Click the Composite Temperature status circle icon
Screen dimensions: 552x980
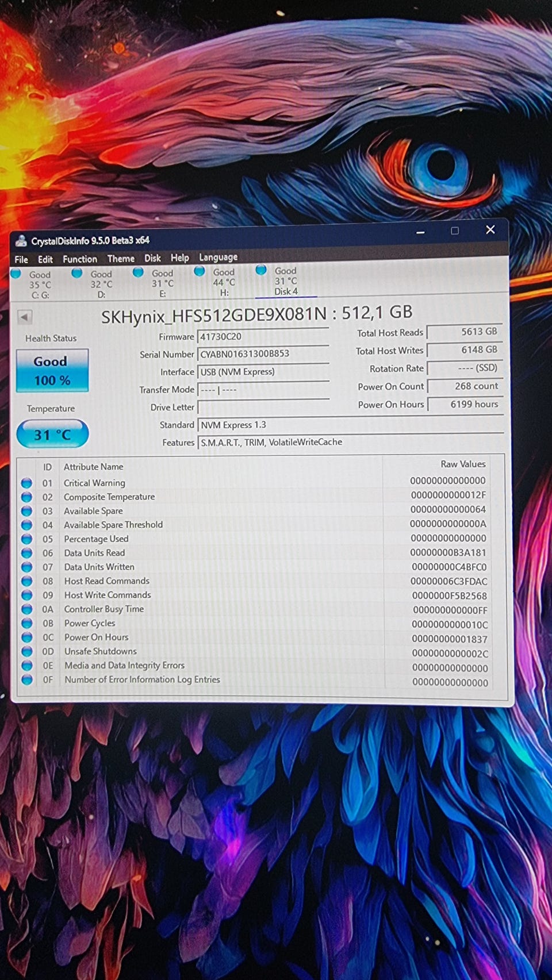pyautogui.click(x=26, y=497)
